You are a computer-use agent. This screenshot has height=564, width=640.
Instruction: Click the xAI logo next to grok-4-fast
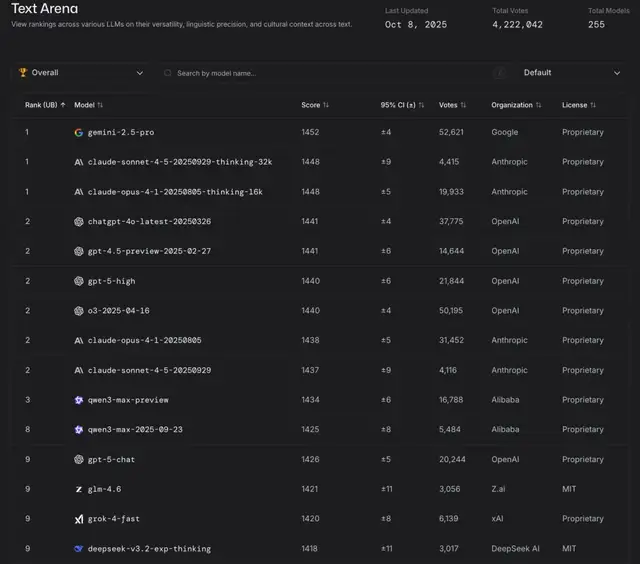pos(79,519)
